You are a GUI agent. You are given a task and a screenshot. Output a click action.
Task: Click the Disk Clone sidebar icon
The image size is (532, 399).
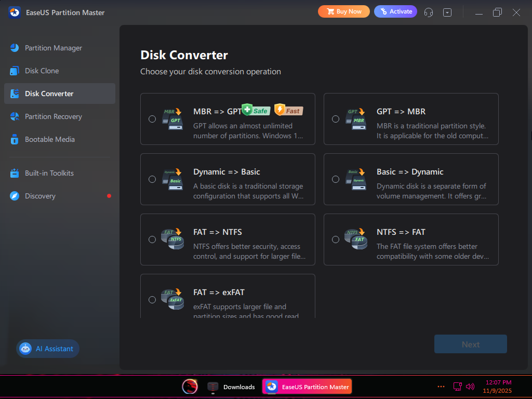[x=15, y=71]
